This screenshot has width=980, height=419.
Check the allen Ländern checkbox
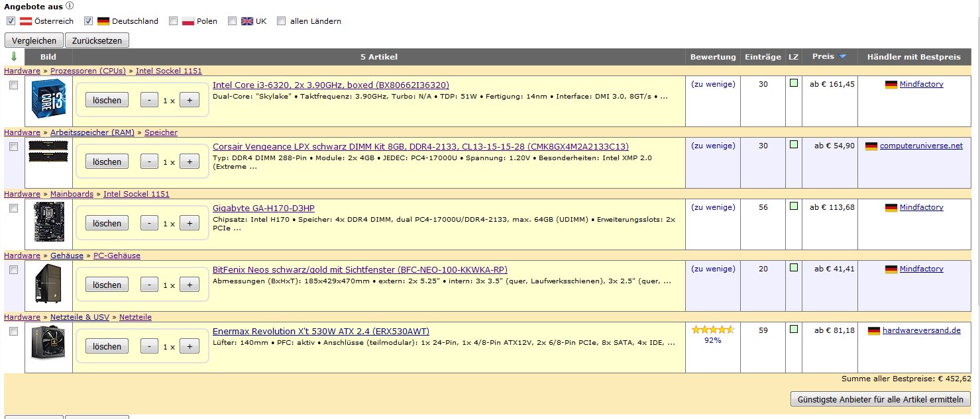[281, 21]
